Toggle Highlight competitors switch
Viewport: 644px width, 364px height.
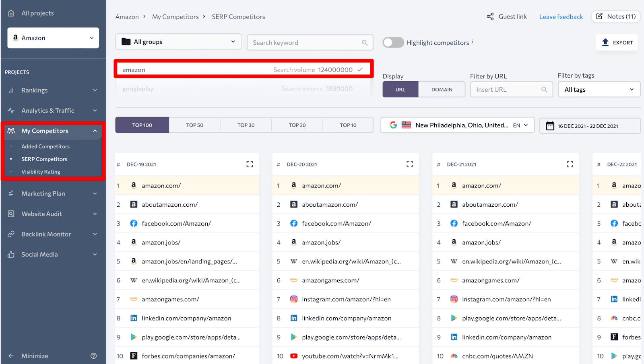click(393, 43)
